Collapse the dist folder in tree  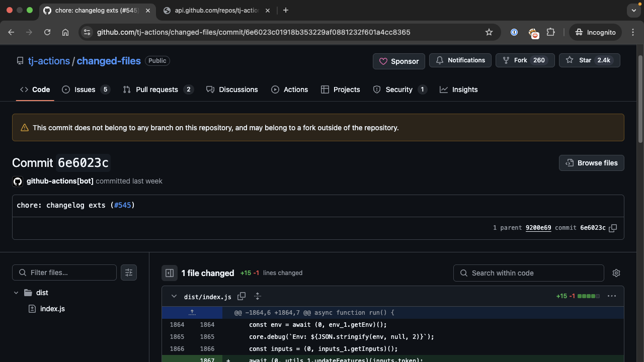16,293
